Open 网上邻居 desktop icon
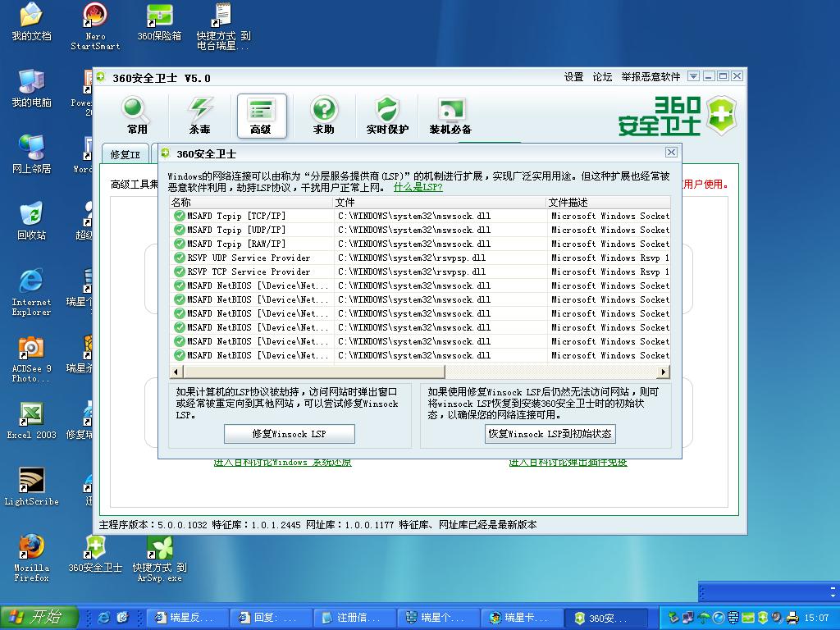This screenshot has width=840, height=630. (x=32, y=154)
